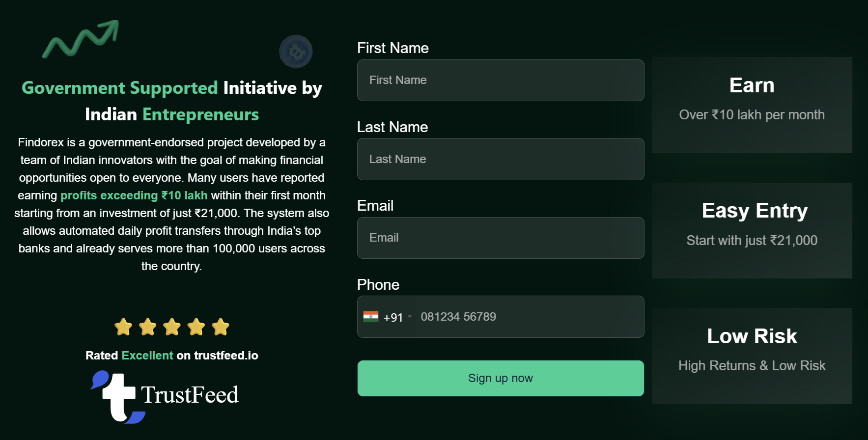The height and width of the screenshot is (440, 868).
Task: Click the blue coin icon
Action: coord(296,52)
